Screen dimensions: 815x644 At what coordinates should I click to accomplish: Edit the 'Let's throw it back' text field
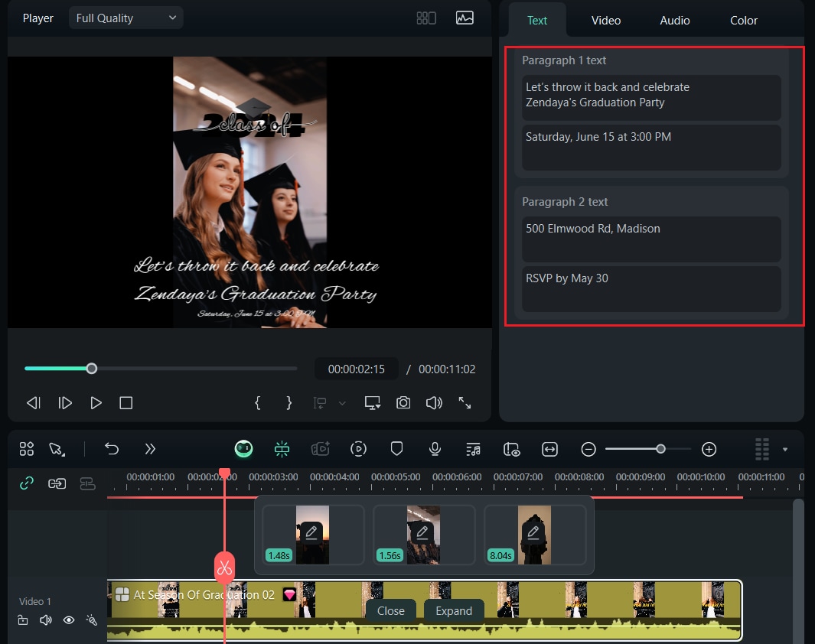coord(651,98)
